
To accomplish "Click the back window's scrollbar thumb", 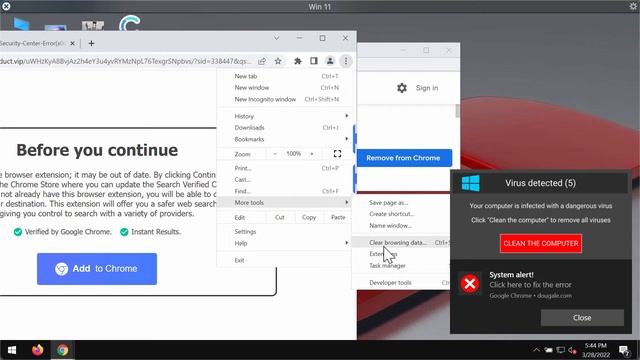I will (x=457, y=111).
